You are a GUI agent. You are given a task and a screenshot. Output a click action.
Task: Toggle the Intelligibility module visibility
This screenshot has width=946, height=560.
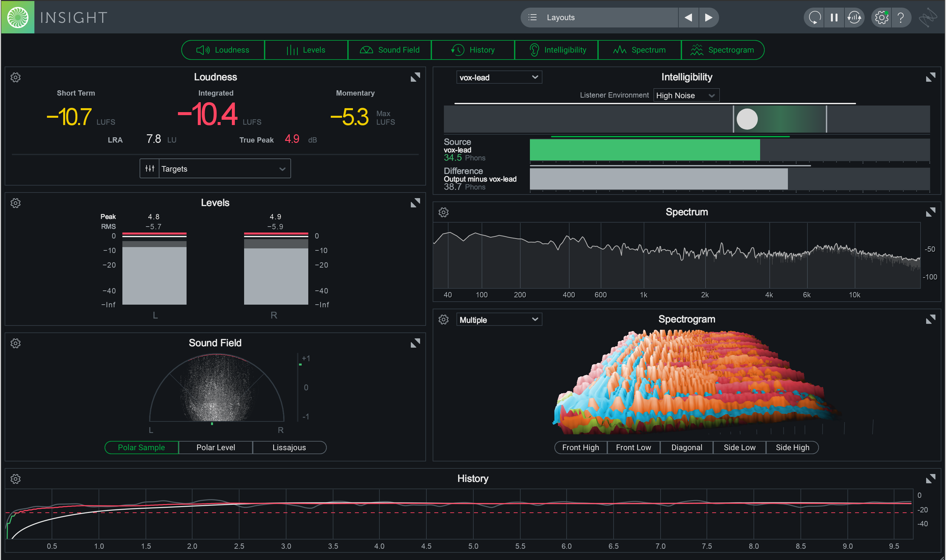(556, 50)
